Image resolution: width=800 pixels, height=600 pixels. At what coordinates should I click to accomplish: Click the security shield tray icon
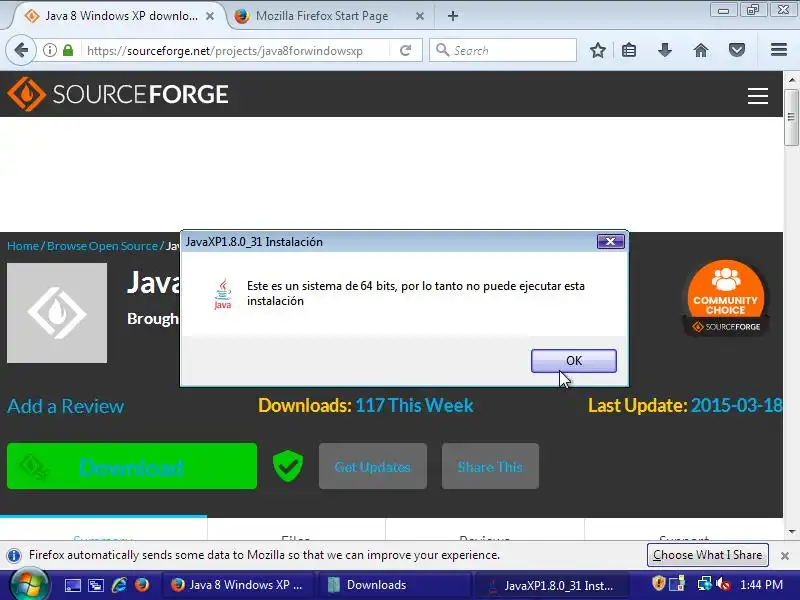[x=658, y=583]
